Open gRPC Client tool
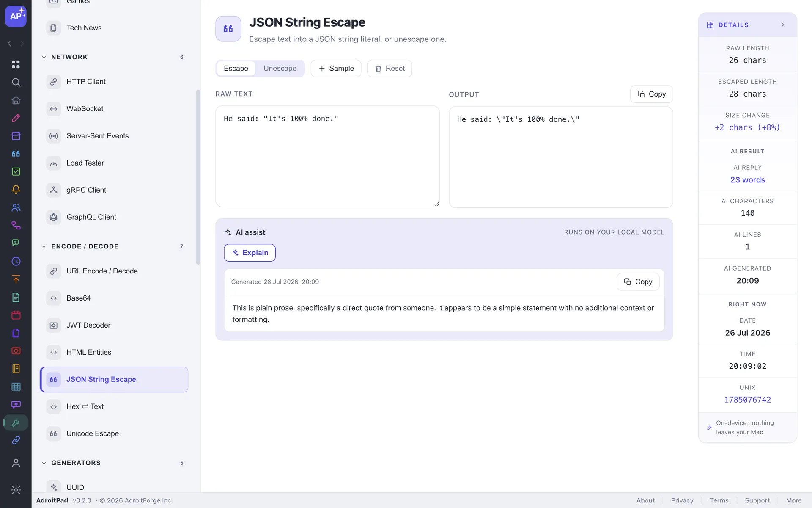The height and width of the screenshot is (508, 812). (114, 190)
